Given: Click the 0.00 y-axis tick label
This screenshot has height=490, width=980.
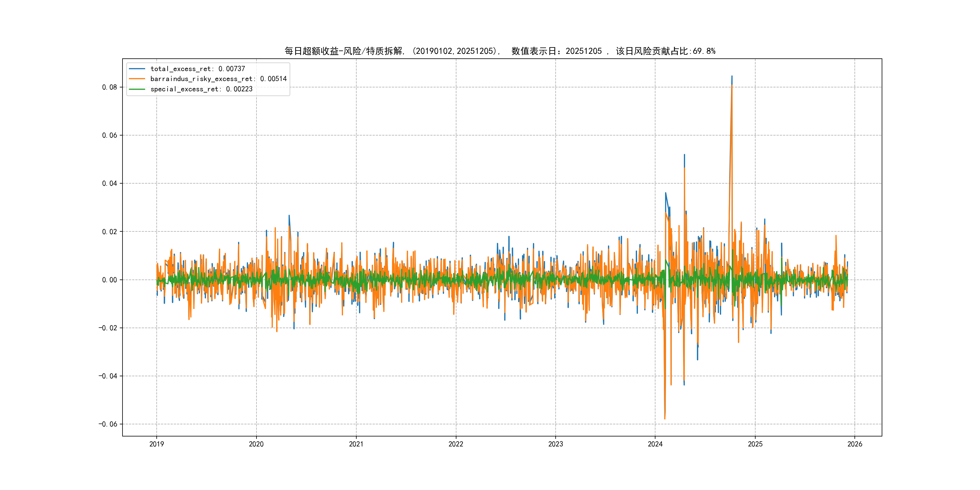Looking at the screenshot, I should (x=109, y=280).
